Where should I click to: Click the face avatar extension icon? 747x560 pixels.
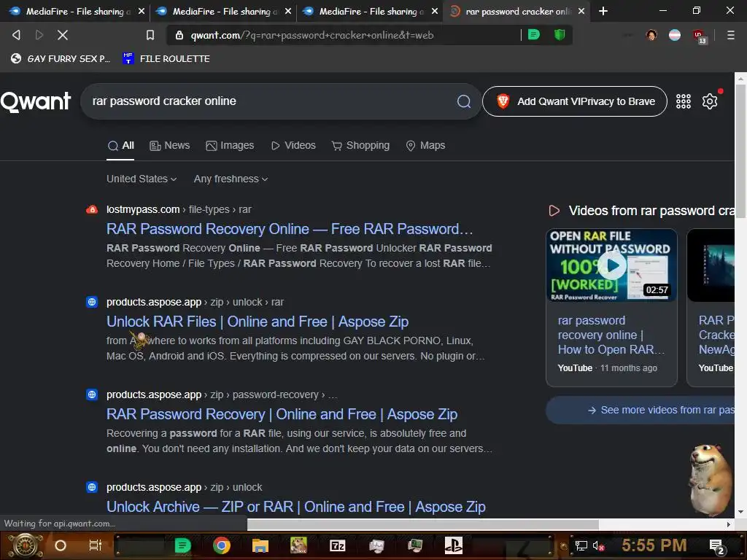(651, 35)
